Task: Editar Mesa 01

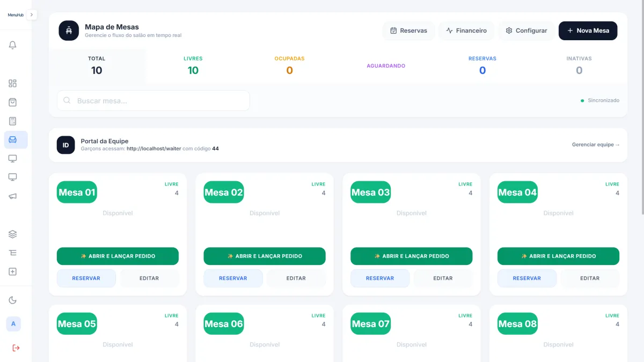Action: (149, 278)
